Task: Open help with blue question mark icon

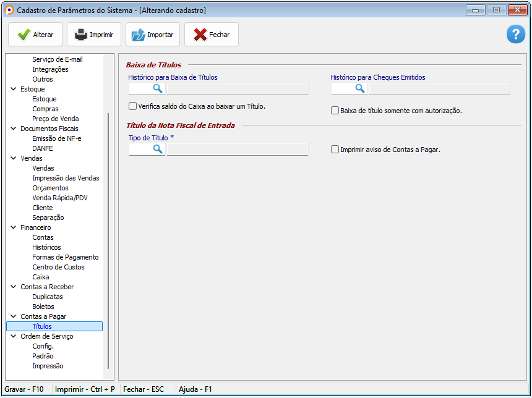Action: click(x=515, y=35)
